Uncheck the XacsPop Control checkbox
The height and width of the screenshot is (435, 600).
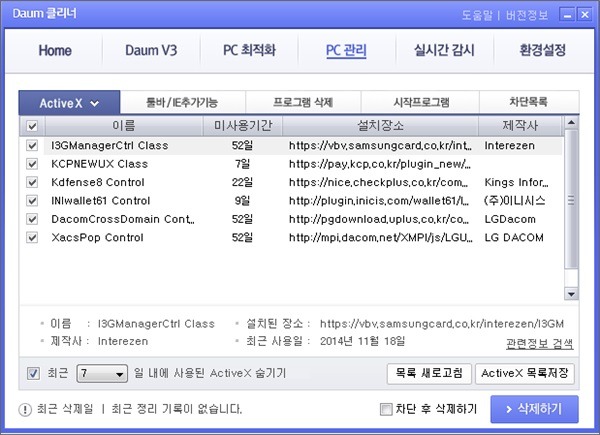click(x=32, y=237)
